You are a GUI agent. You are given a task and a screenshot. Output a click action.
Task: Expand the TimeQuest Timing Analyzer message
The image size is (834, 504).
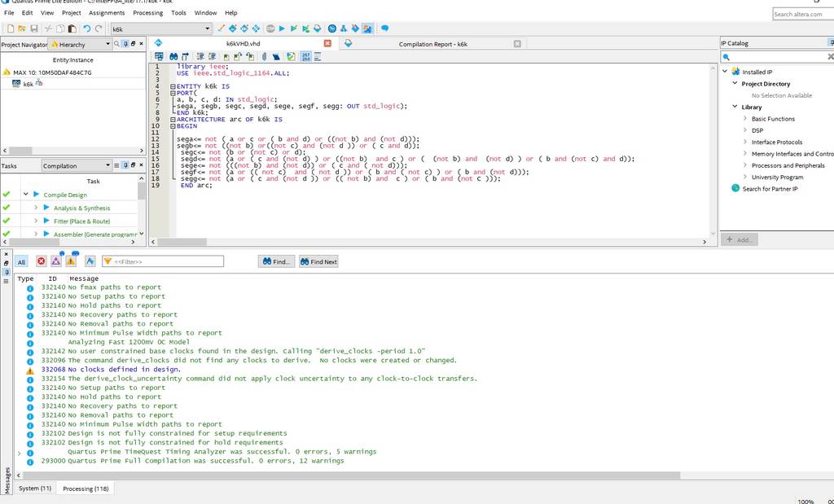[x=20, y=453]
